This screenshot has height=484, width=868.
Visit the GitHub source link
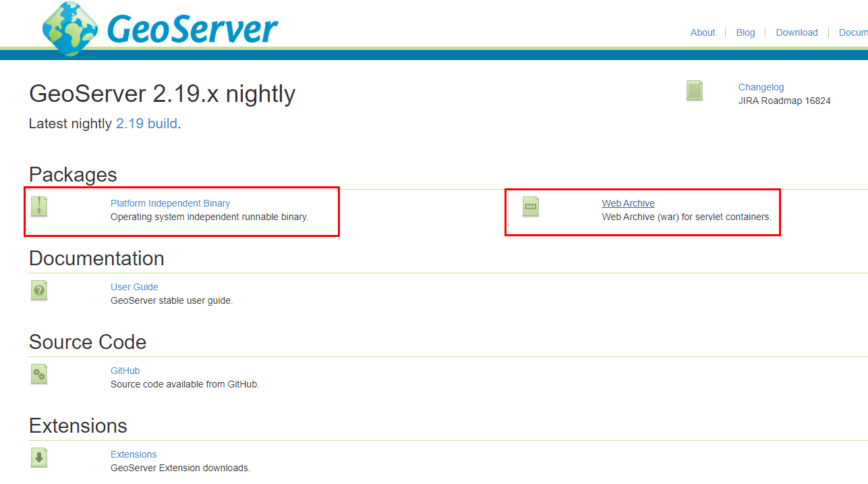pyautogui.click(x=125, y=371)
